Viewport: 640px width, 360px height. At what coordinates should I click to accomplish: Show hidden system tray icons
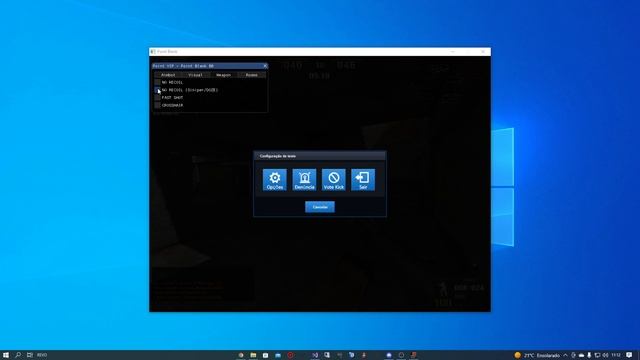tap(565, 355)
